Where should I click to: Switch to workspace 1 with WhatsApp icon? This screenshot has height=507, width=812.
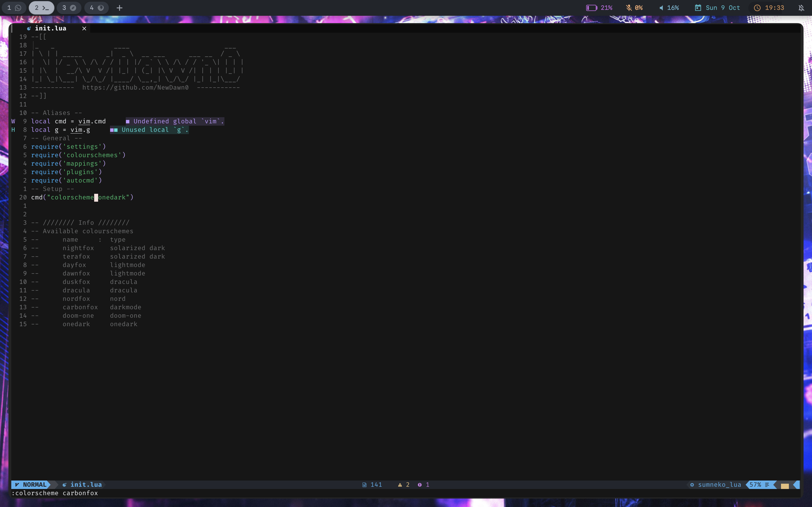tap(14, 8)
